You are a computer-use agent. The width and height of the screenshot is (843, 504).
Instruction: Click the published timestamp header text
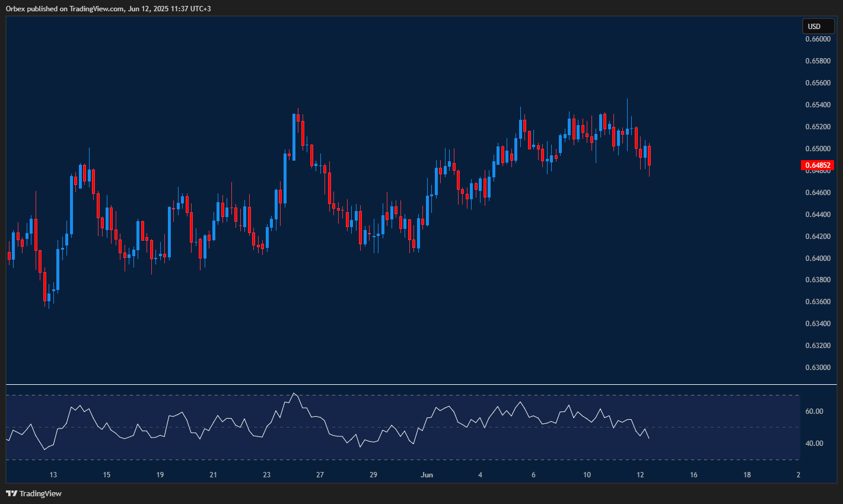[107, 8]
